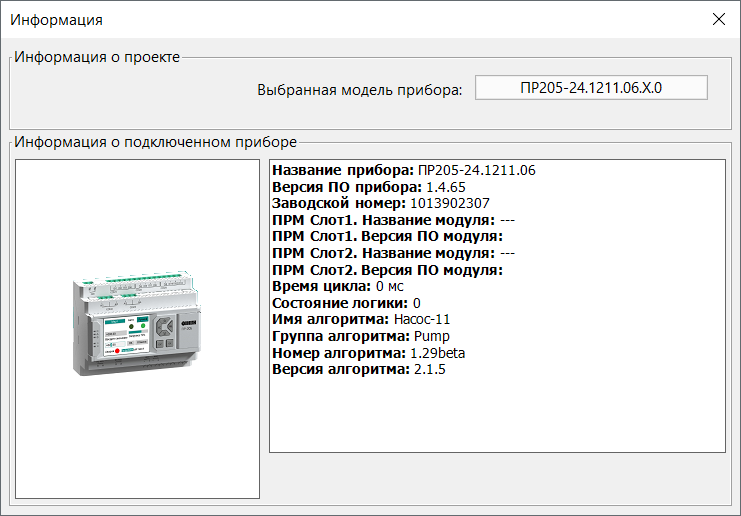Click the Информация о подключенном приборе header
The height and width of the screenshot is (516, 741).
[155, 142]
